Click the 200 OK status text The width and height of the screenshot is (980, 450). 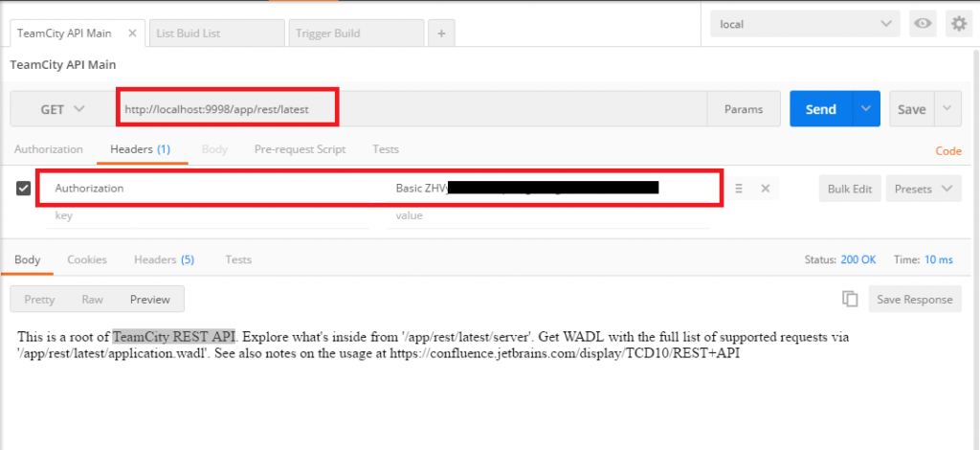point(858,259)
